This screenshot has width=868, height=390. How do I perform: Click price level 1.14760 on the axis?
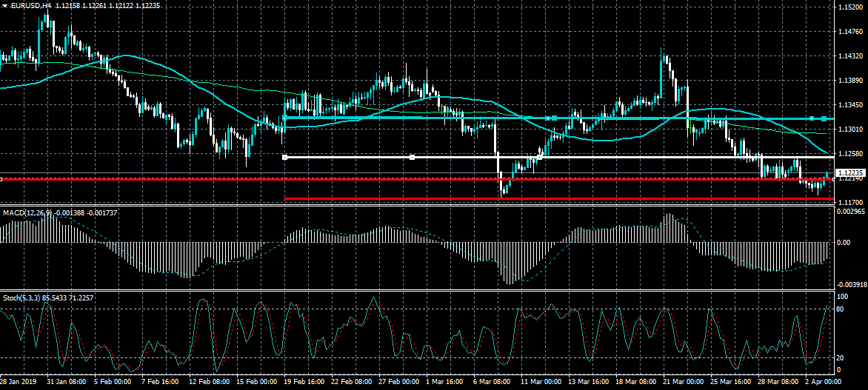coord(849,32)
